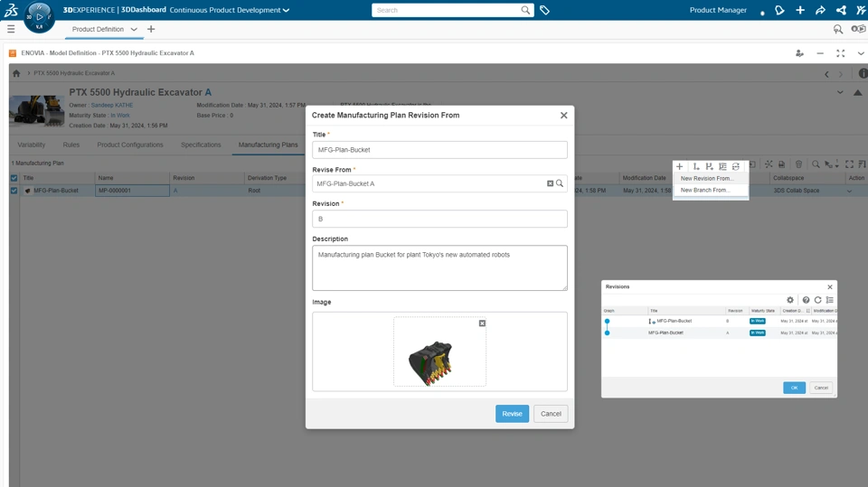Uncheck the MFG-Plan-Bucket row checkbox
This screenshot has height=487, width=868.
click(14, 191)
